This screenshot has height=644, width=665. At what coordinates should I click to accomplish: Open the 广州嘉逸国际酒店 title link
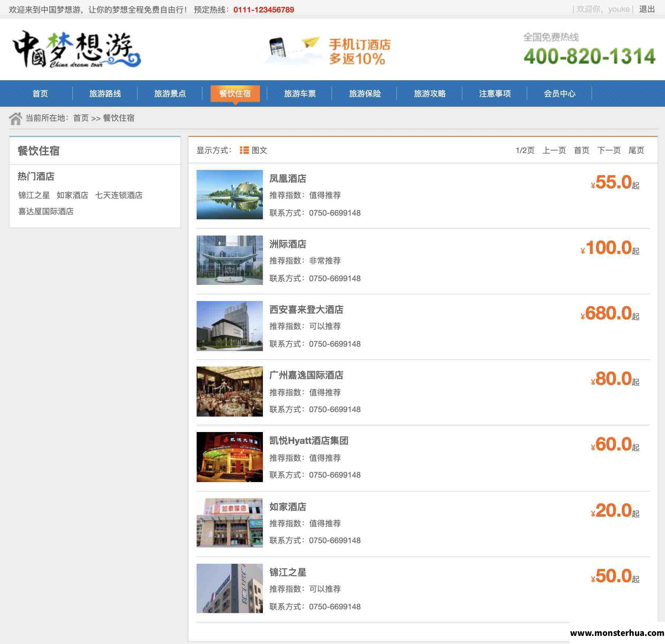(306, 375)
